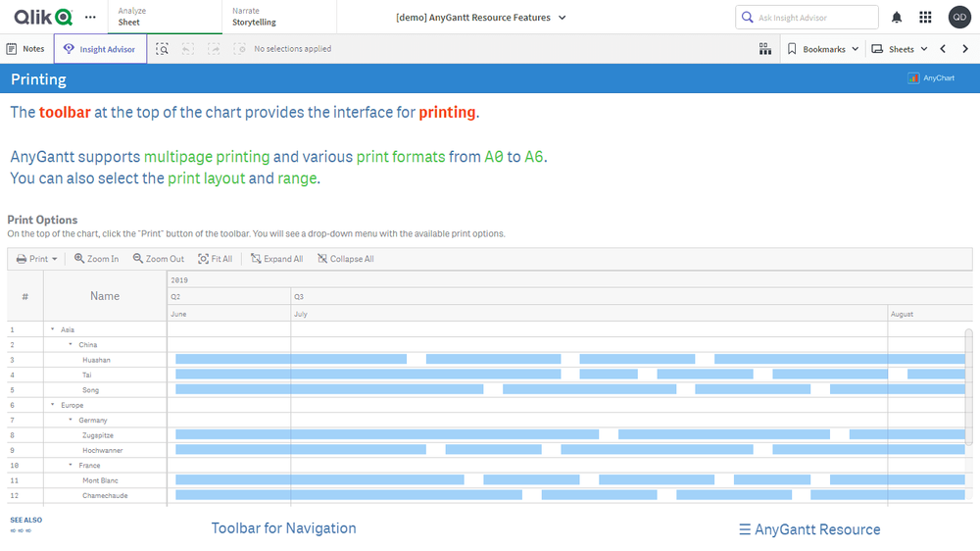
Task: Click the three-dots navigation menu
Action: coord(90,18)
